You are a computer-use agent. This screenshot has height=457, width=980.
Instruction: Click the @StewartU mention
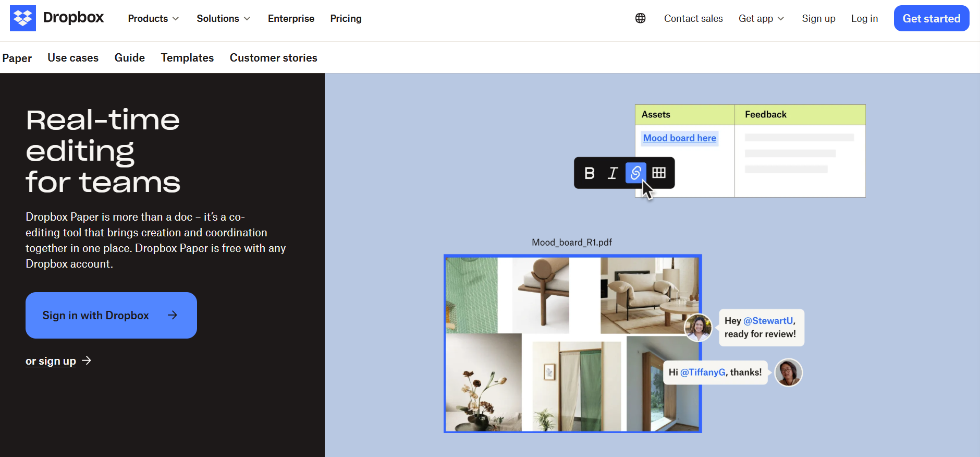[768, 321]
